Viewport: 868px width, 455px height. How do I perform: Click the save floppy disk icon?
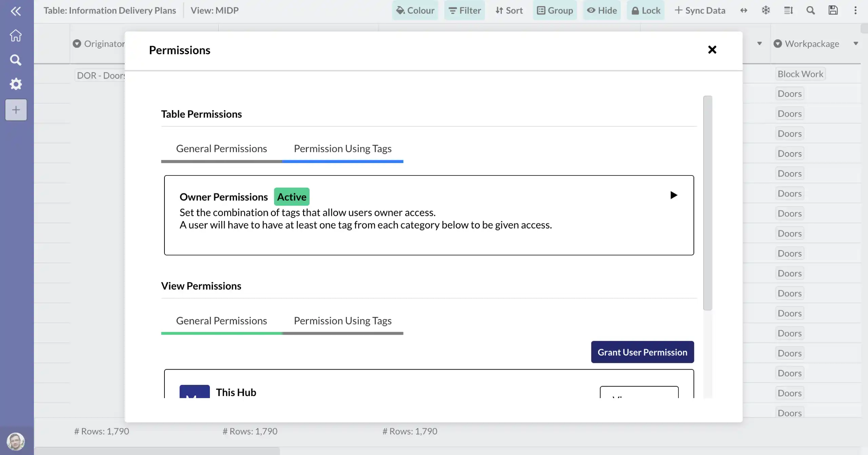coord(833,10)
